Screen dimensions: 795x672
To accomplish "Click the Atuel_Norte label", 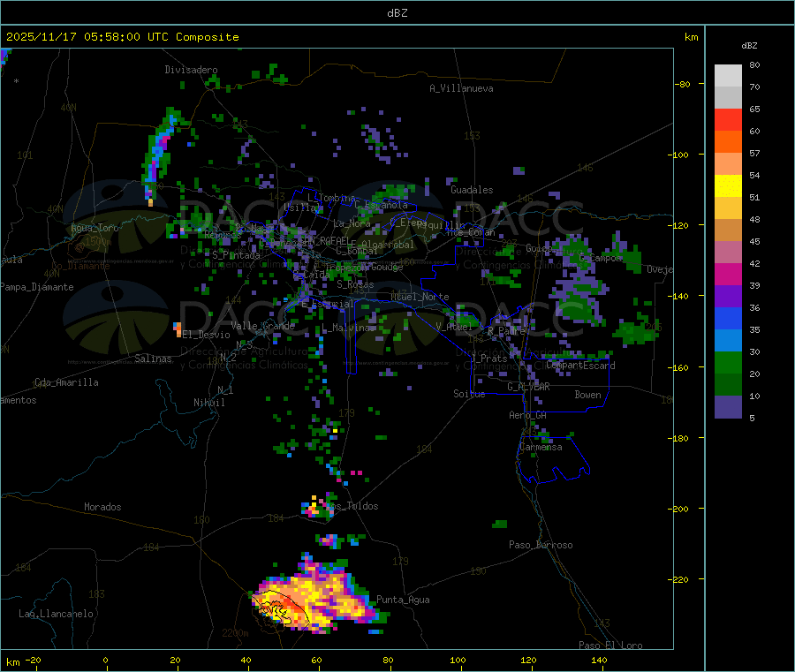I will [x=420, y=297].
